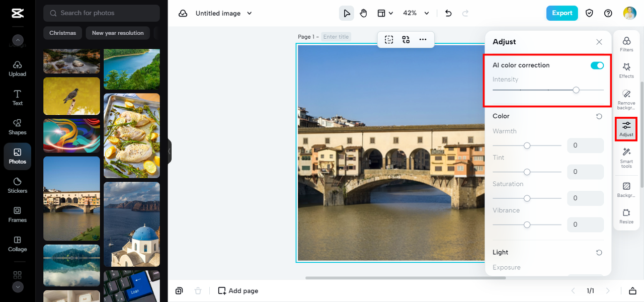This screenshot has height=302, width=644.
Task: Open the Filters tool
Action: (626, 44)
